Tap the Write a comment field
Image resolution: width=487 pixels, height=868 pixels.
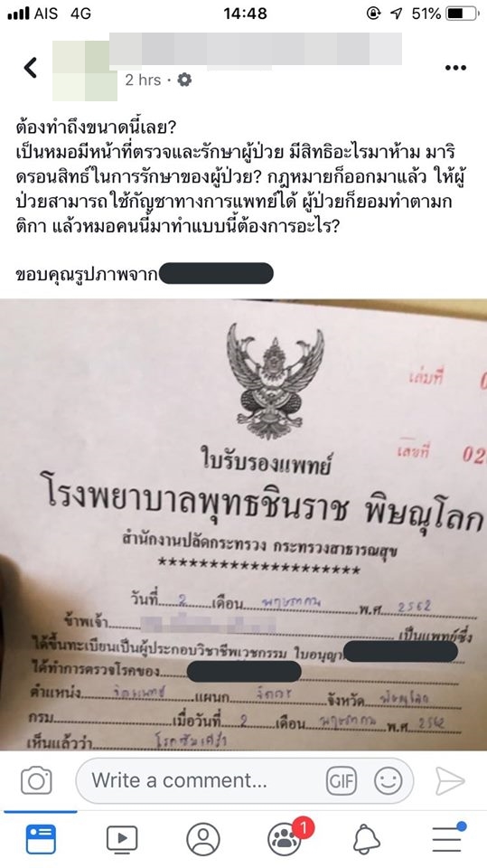[x=244, y=780]
